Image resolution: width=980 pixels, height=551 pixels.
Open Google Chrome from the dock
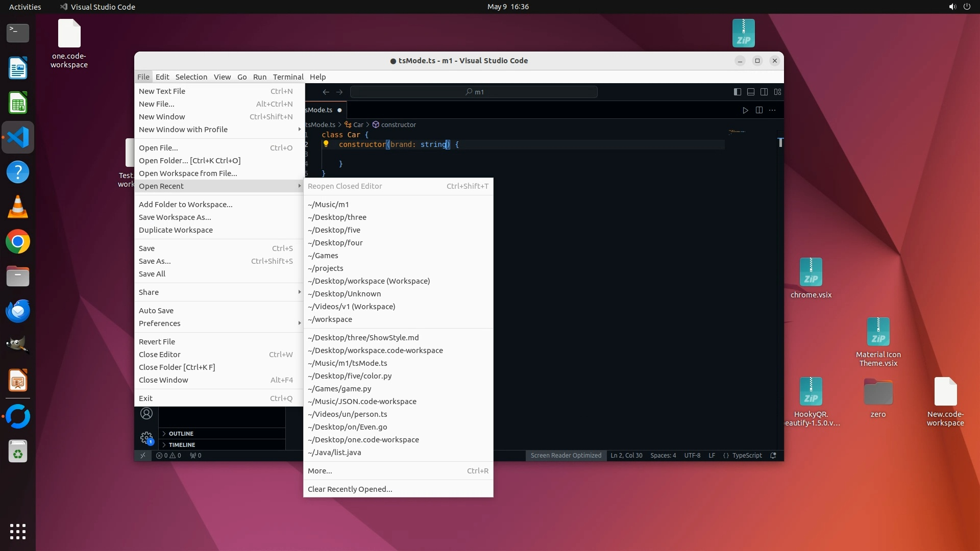[18, 242]
